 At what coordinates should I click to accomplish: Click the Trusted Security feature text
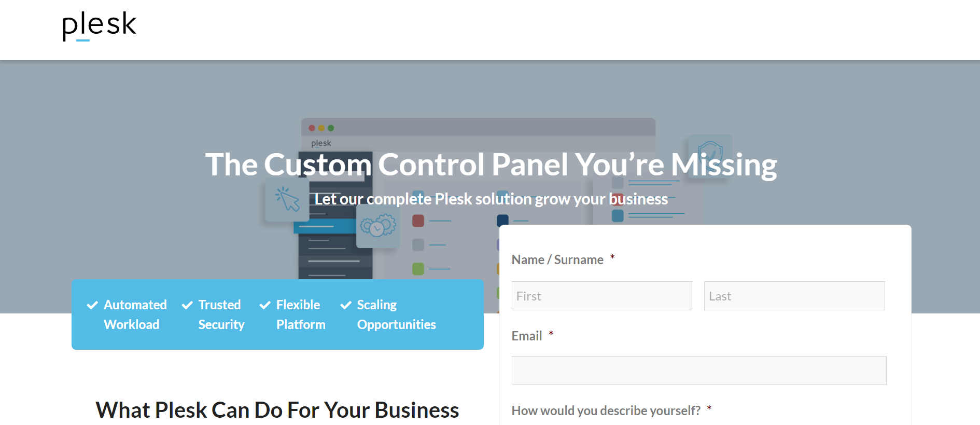pyautogui.click(x=221, y=314)
